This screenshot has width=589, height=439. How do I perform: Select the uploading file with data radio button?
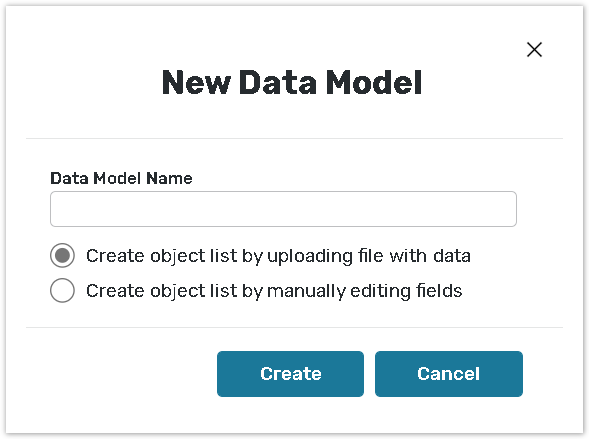[62, 255]
